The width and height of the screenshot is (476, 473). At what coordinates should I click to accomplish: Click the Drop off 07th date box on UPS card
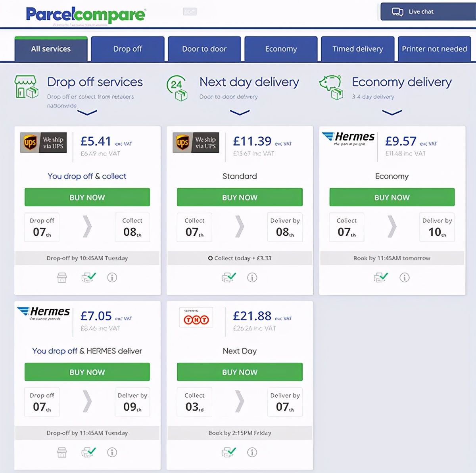pos(42,227)
